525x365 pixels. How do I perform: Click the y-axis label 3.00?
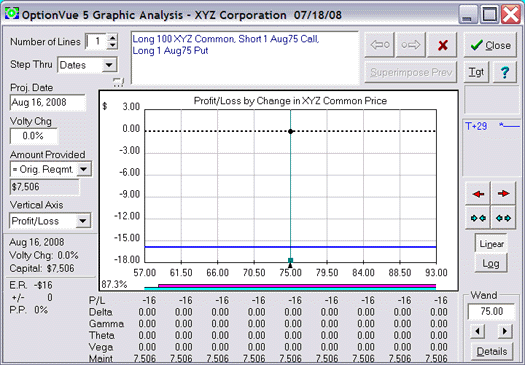click(x=131, y=107)
